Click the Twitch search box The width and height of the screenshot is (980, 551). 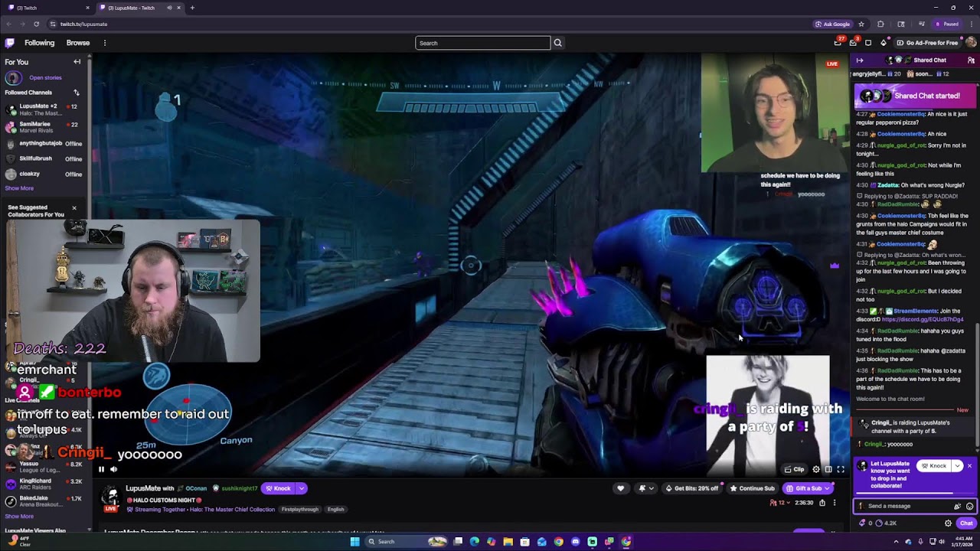482,43
